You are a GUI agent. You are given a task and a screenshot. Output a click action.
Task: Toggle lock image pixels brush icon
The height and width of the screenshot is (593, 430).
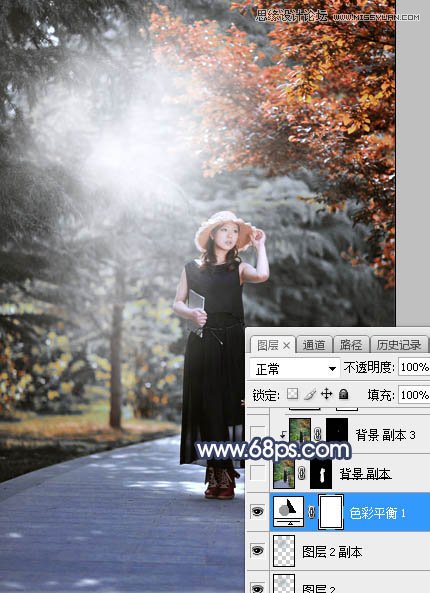pyautogui.click(x=310, y=394)
